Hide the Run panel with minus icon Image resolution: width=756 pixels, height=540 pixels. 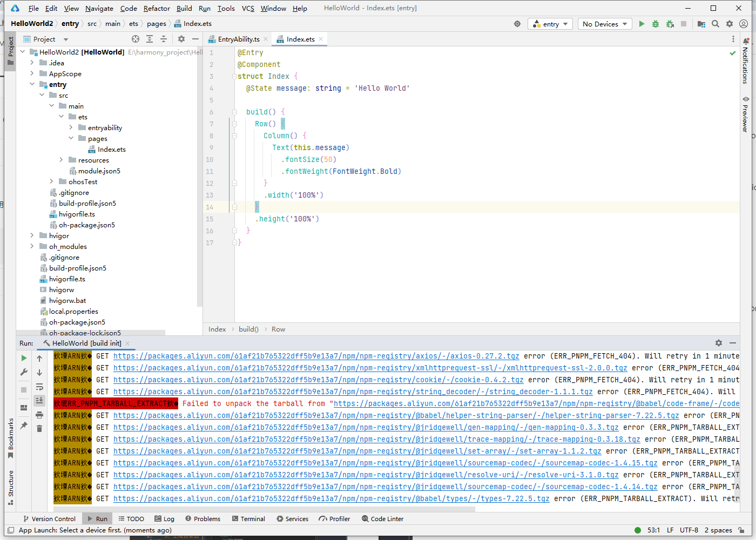coord(733,343)
